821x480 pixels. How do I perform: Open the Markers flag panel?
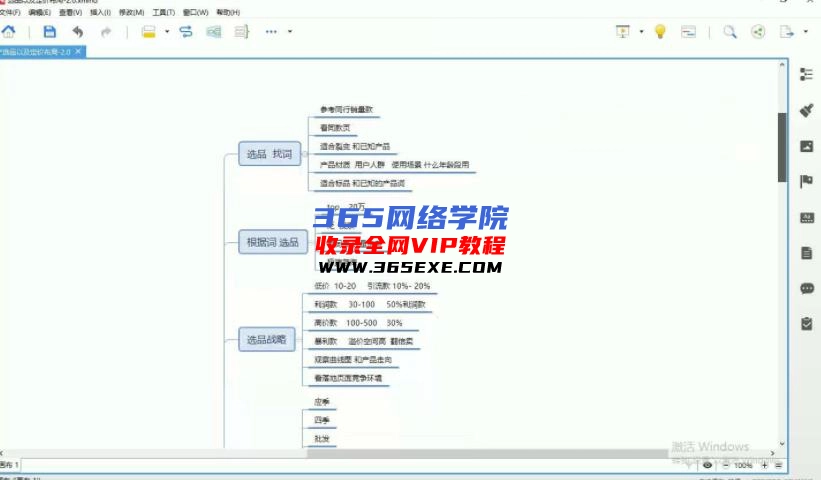point(807,181)
